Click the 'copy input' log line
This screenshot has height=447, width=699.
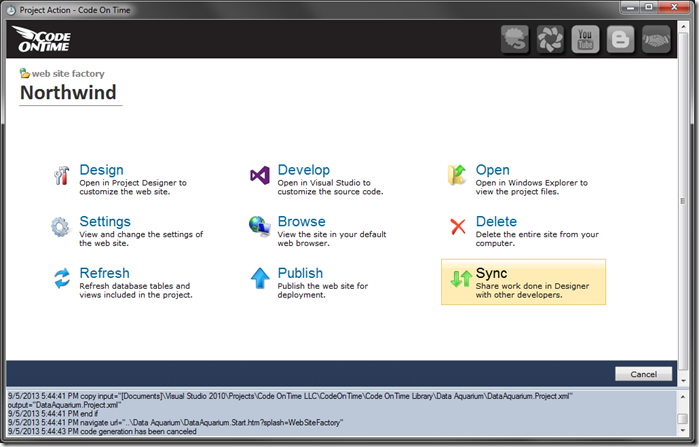(290, 400)
